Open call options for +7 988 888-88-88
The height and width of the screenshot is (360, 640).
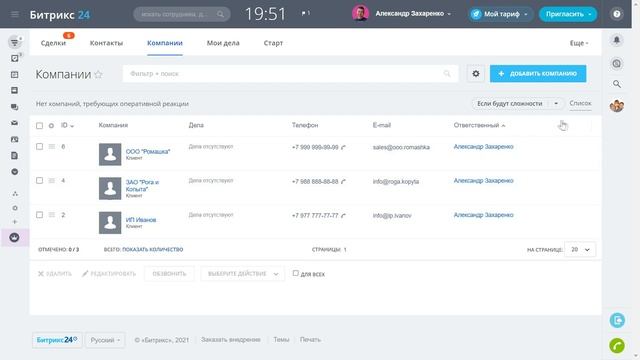[x=343, y=182]
